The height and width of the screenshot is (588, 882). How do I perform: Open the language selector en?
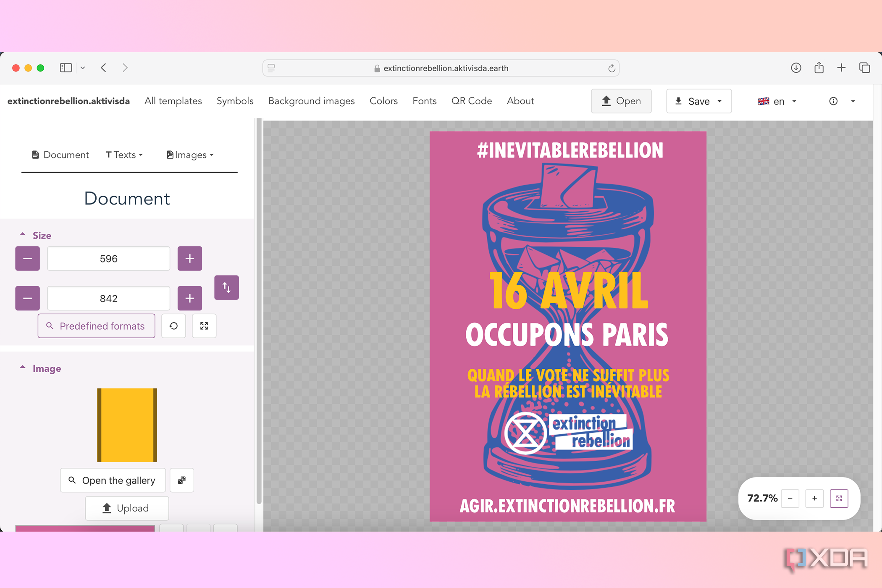(x=777, y=101)
